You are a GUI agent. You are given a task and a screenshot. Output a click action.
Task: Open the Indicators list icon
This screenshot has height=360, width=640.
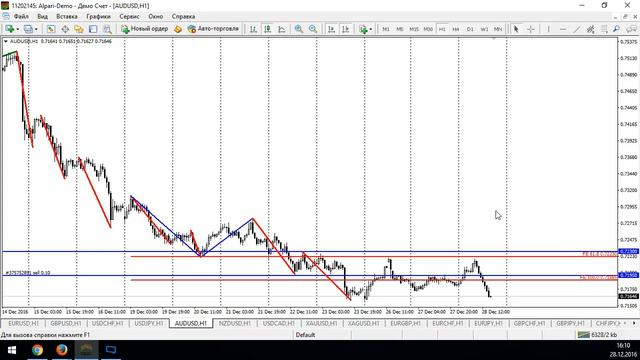pyautogui.click(x=363, y=29)
